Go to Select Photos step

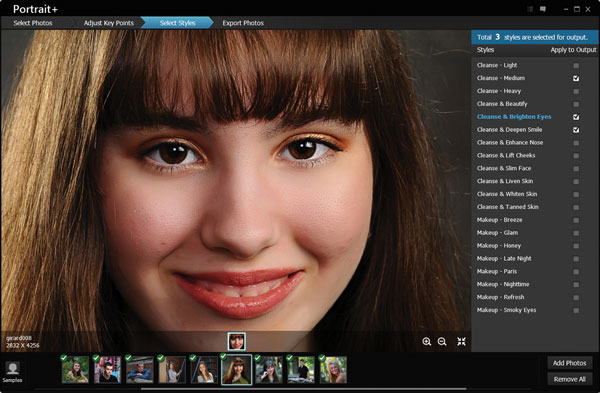tap(33, 23)
